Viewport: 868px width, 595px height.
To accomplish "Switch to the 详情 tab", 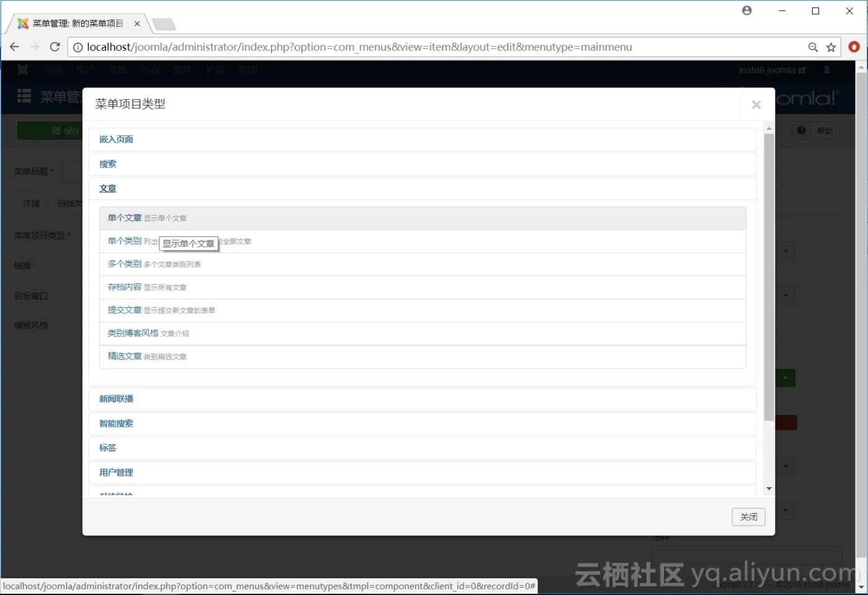I will click(x=31, y=204).
